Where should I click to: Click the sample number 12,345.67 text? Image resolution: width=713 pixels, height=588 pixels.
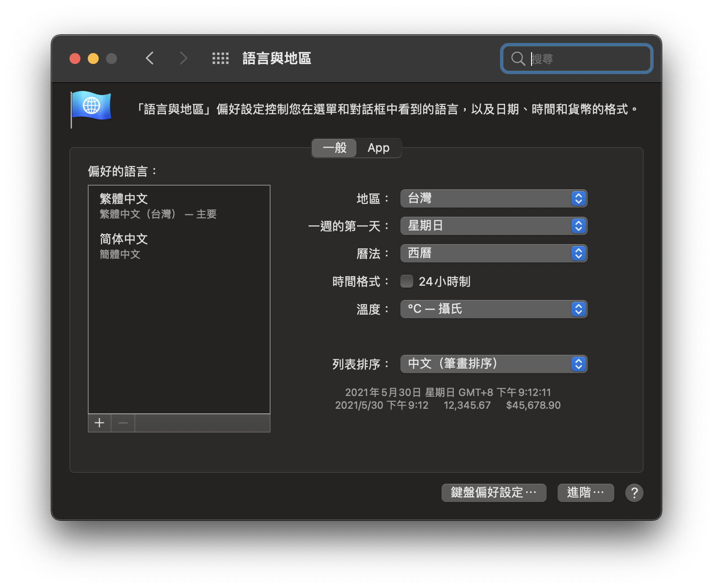click(x=467, y=406)
